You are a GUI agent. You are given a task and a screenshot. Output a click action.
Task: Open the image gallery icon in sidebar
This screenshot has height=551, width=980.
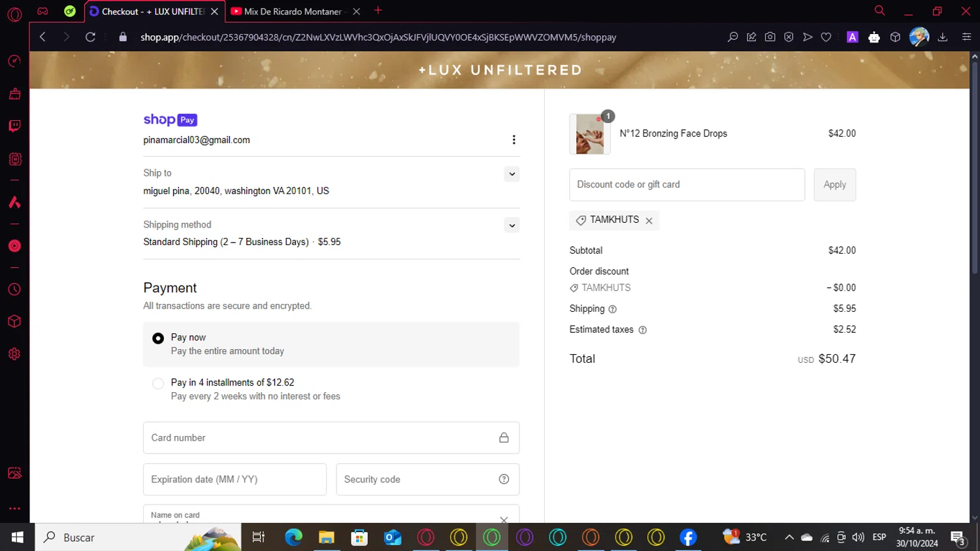(x=14, y=473)
